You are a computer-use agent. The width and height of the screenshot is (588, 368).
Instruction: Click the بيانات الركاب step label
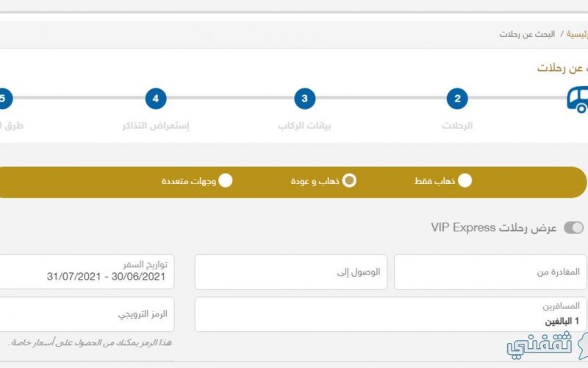pos(304,126)
